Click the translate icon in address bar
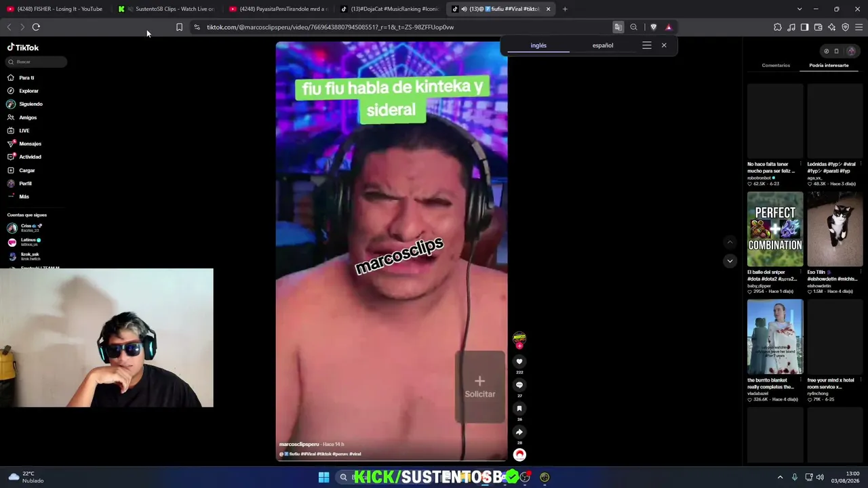The height and width of the screenshot is (488, 868). click(618, 27)
